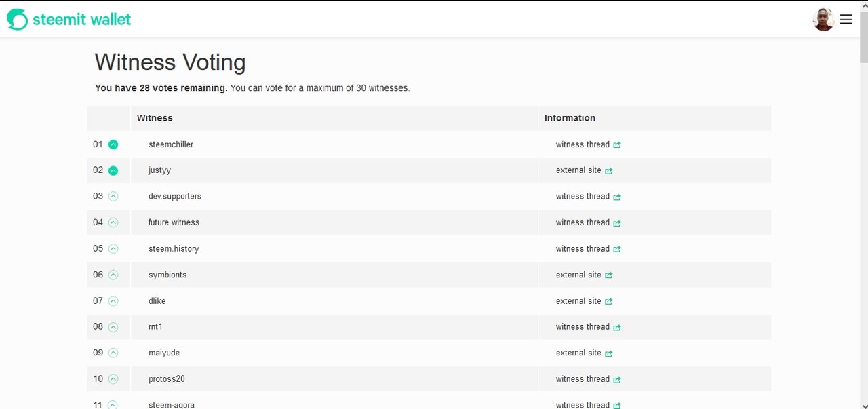This screenshot has width=868, height=409.
Task: Click the '28 votes remaining' text
Action: click(161, 88)
